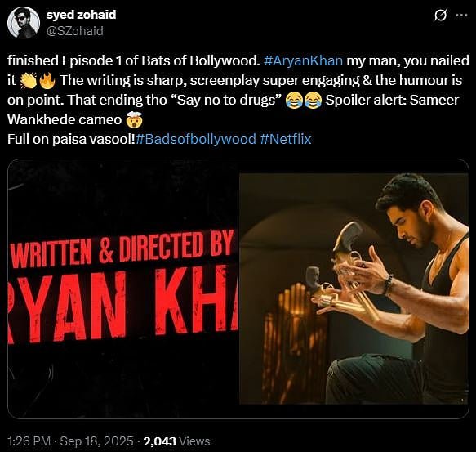Click the first crying-laughing emoji

[294, 101]
